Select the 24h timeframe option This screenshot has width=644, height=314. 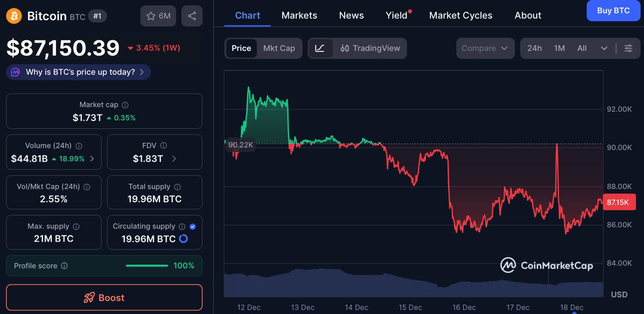point(534,48)
